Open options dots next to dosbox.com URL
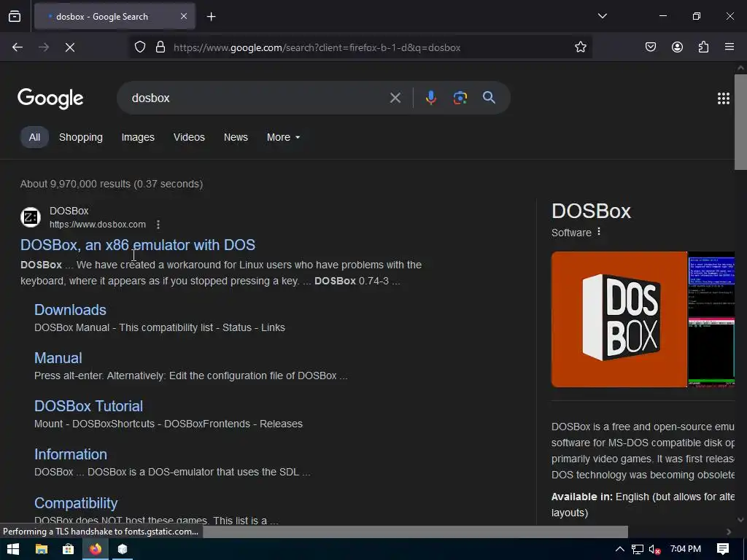The height and width of the screenshot is (560, 747). [158, 225]
